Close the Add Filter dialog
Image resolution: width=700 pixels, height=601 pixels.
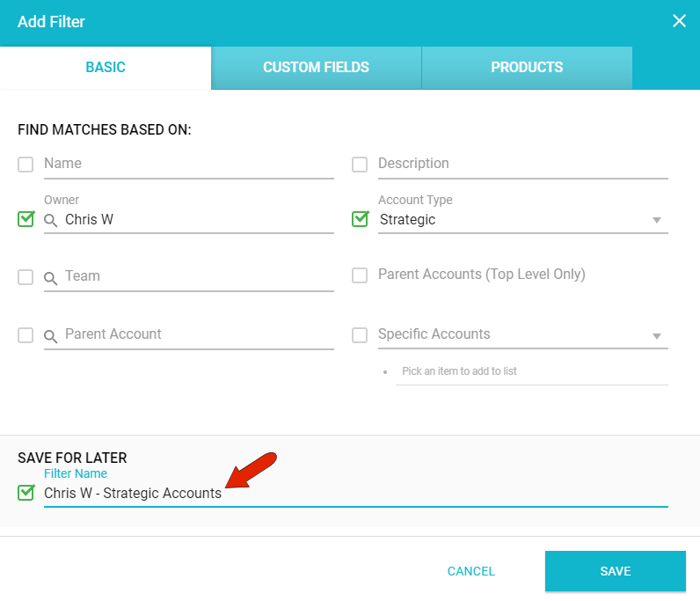[679, 21]
